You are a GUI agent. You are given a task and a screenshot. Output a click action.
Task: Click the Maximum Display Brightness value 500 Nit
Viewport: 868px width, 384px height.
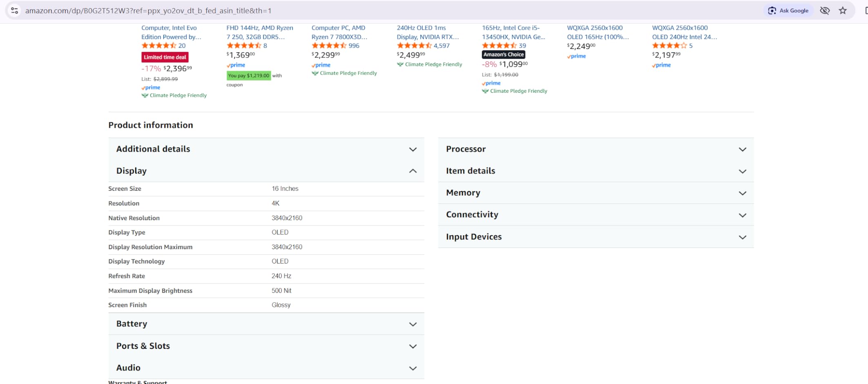(282, 291)
